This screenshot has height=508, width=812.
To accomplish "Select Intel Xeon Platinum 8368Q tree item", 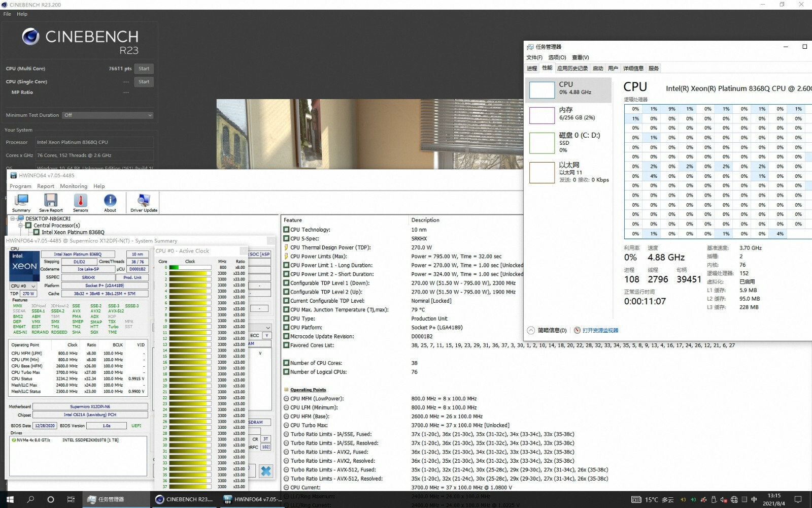I will coord(73,232).
